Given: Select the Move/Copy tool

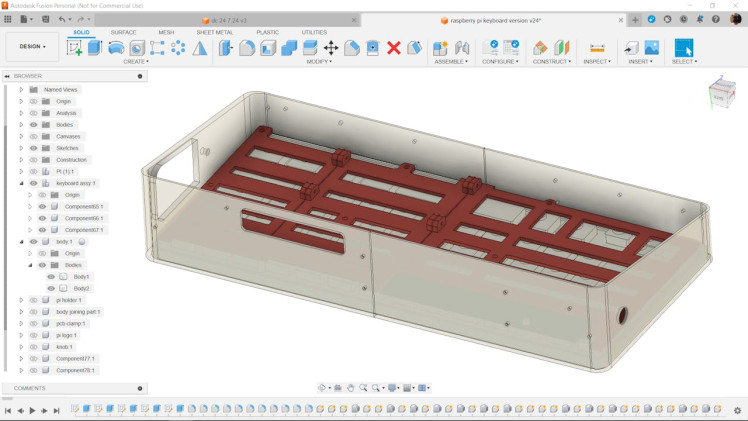Looking at the screenshot, I should [331, 48].
